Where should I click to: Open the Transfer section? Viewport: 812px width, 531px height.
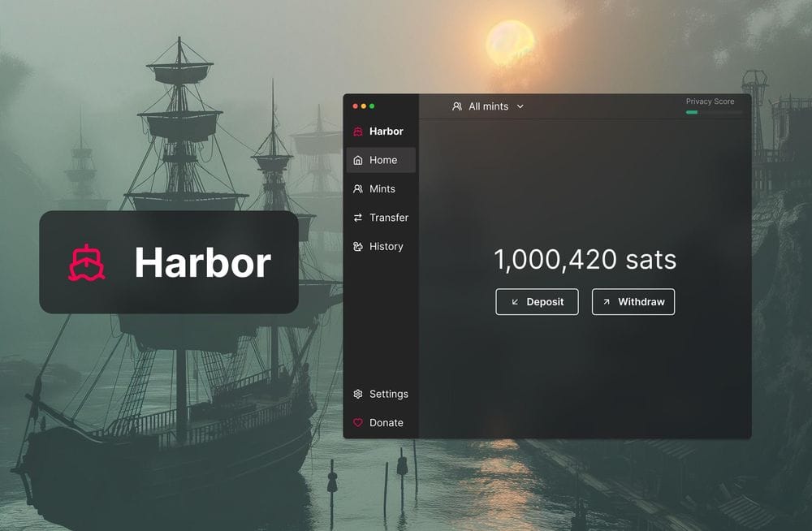[388, 218]
